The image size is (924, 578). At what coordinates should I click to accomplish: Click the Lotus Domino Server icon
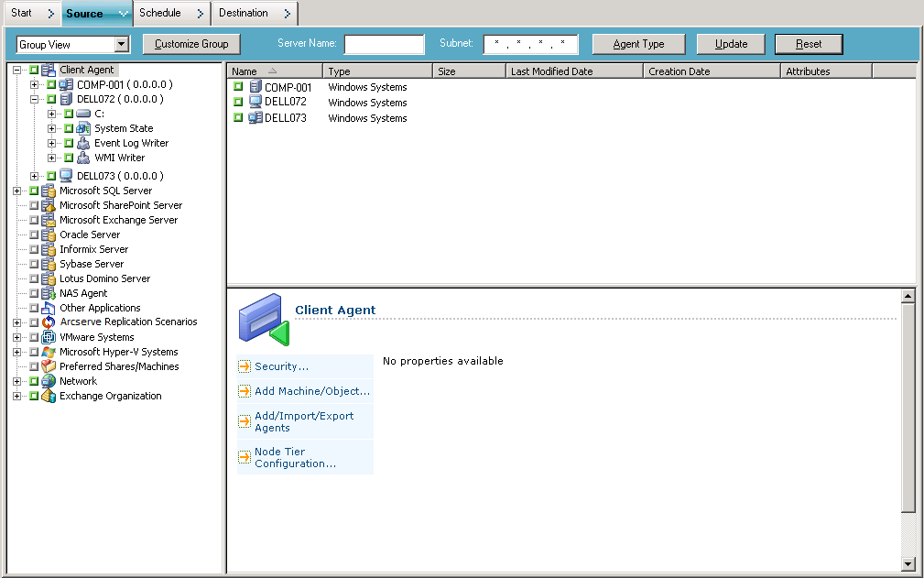(49, 278)
